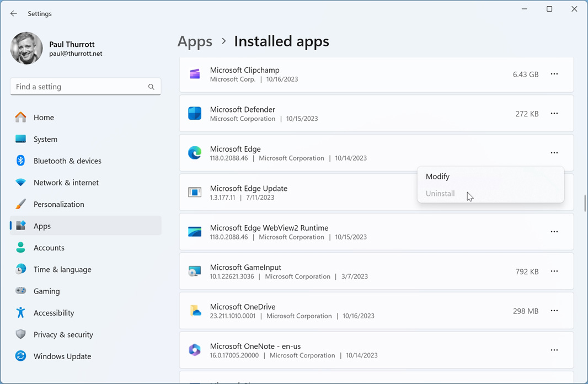Screen dimensions: 588x384
Task: Open more options for Microsoft Clipchamp
Action: pos(554,74)
